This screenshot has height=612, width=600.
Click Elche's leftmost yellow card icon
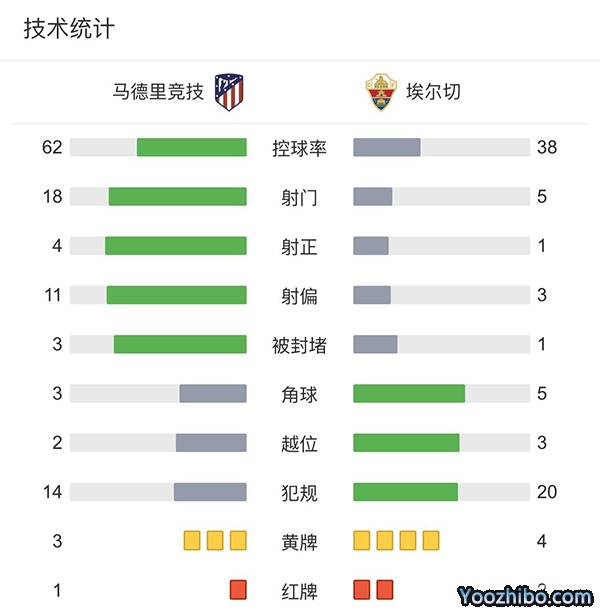click(x=362, y=541)
